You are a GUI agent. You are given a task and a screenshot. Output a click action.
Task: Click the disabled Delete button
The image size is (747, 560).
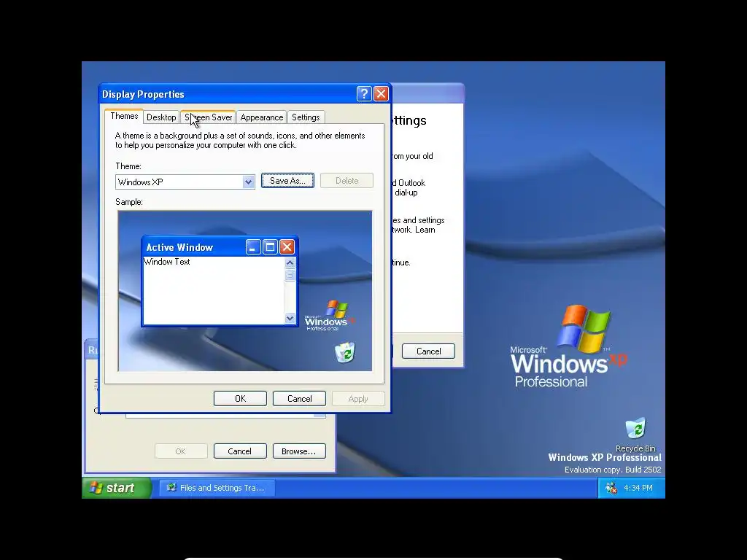tap(347, 181)
